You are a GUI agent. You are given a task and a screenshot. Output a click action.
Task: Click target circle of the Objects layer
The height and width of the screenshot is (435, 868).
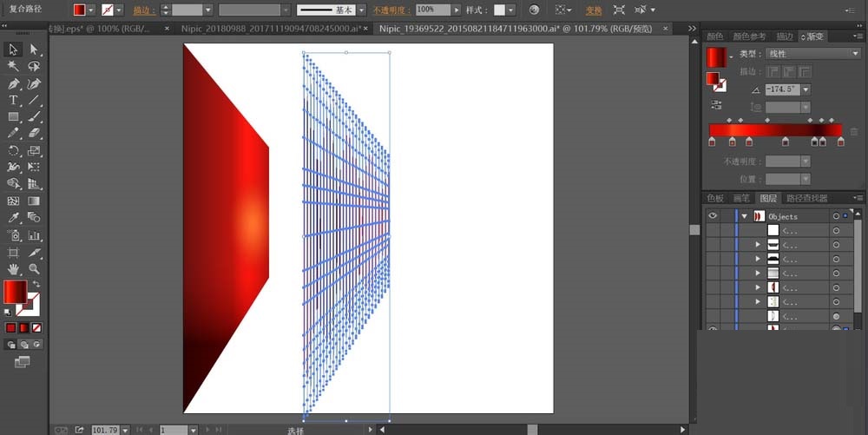tap(836, 216)
